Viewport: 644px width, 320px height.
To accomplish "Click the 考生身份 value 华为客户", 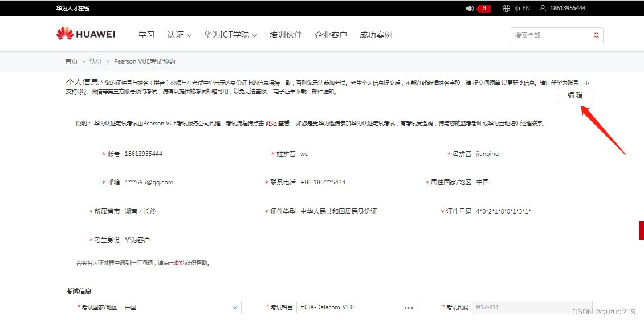I will (137, 240).
